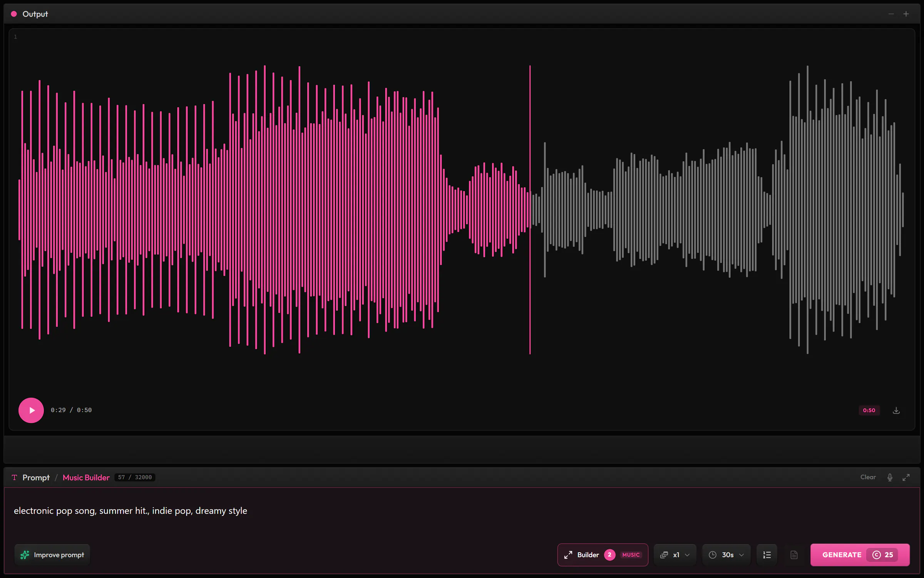This screenshot has height=578, width=924.
Task: Collapse the Output panel with minus icon
Action: pos(891,14)
